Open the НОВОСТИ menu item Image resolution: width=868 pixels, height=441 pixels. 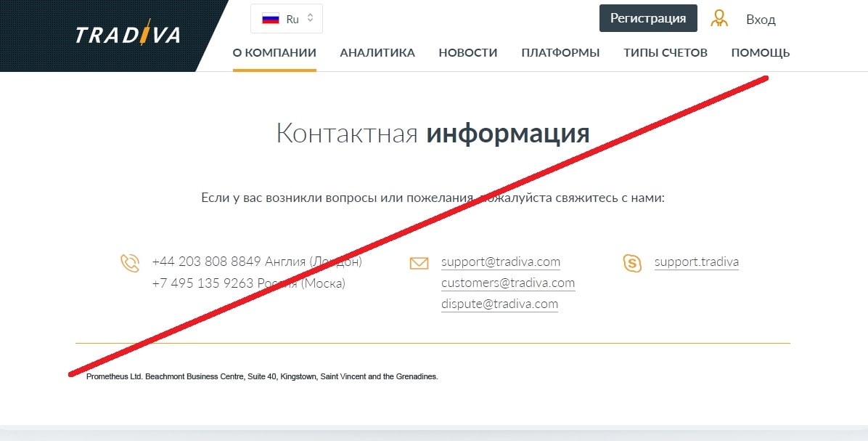(x=468, y=52)
